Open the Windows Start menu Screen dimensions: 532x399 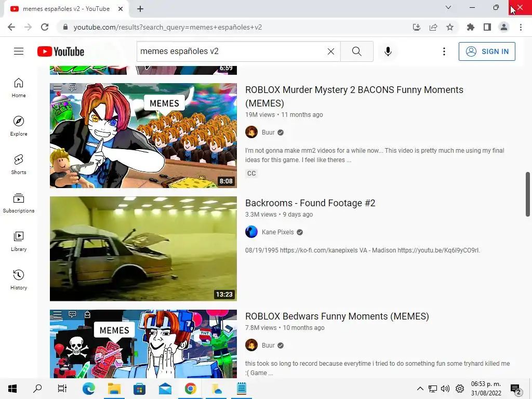[x=12, y=389]
